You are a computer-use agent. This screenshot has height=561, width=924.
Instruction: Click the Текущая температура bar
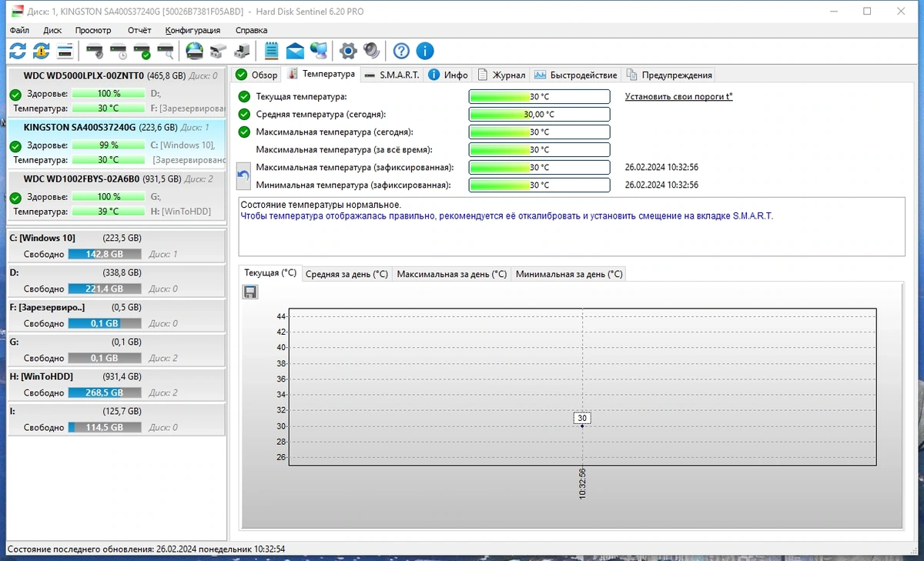coord(539,96)
